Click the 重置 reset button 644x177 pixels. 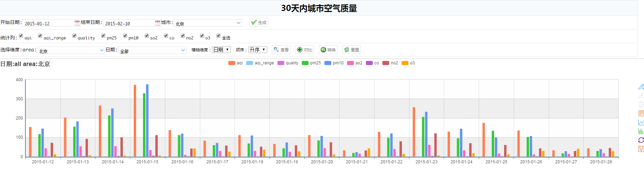pyautogui.click(x=351, y=50)
